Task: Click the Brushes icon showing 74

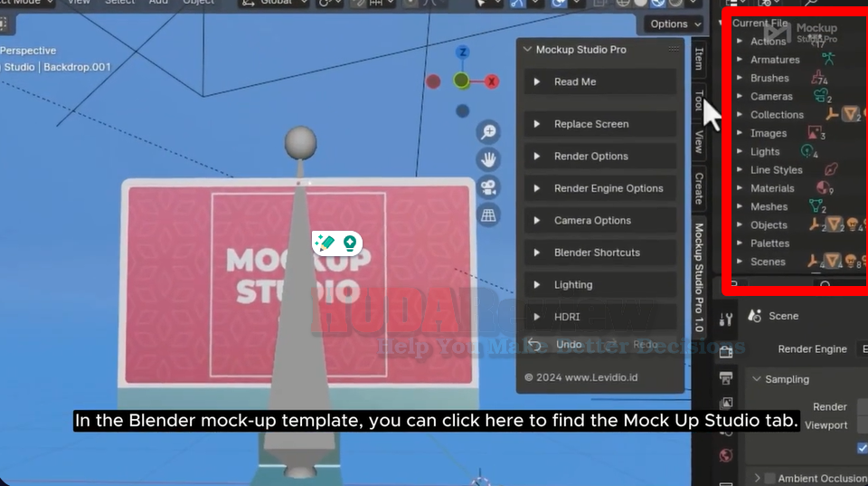Action: pos(819,78)
